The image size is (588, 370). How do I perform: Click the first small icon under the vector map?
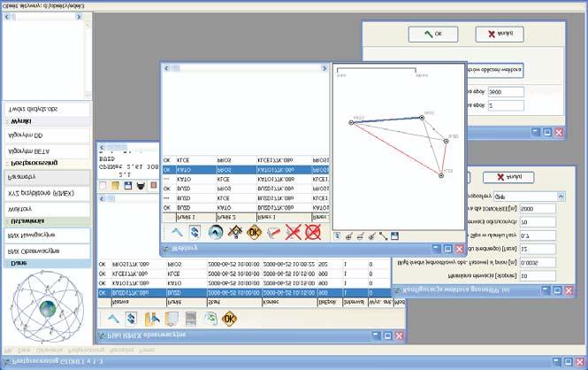[337, 236]
